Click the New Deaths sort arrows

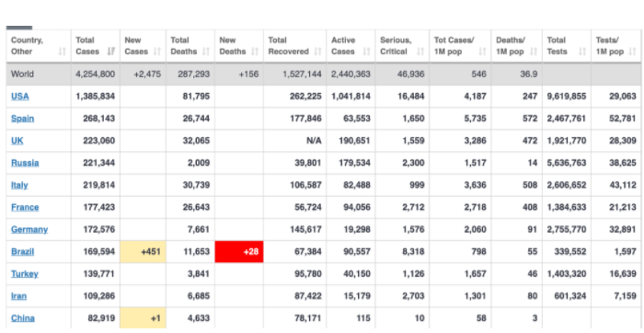[255, 52]
